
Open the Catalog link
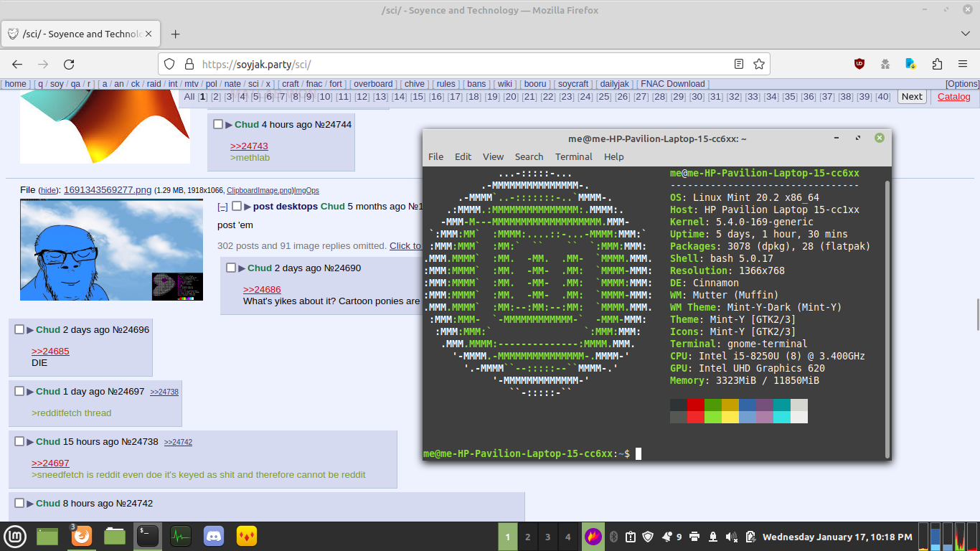pyautogui.click(x=953, y=97)
